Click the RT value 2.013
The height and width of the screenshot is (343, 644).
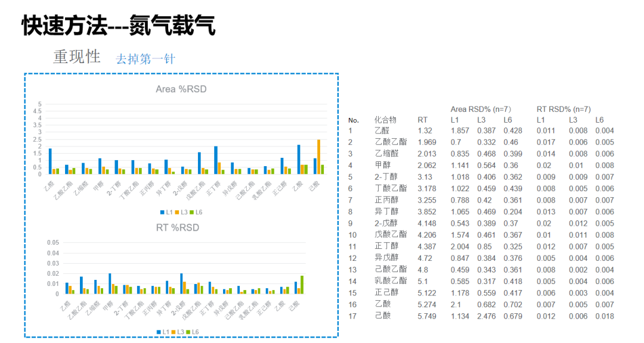[x=427, y=154]
